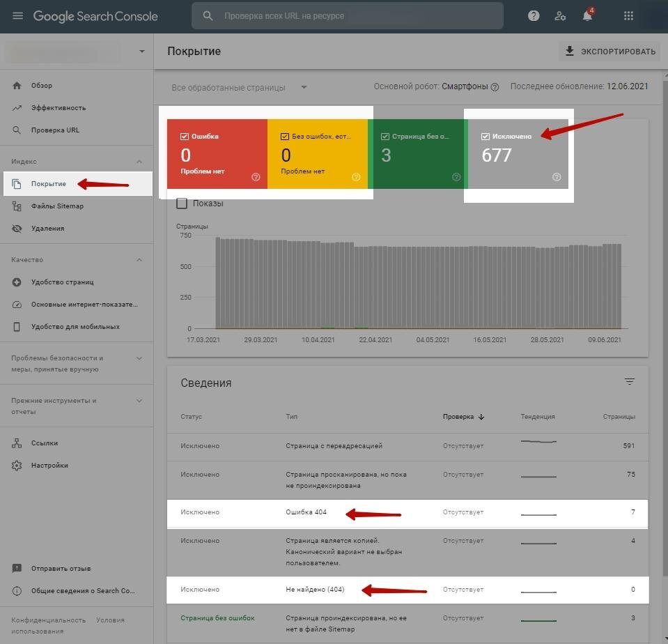Click the URL inspection search field
Image resolution: width=668 pixels, height=644 pixels.
[x=347, y=16]
